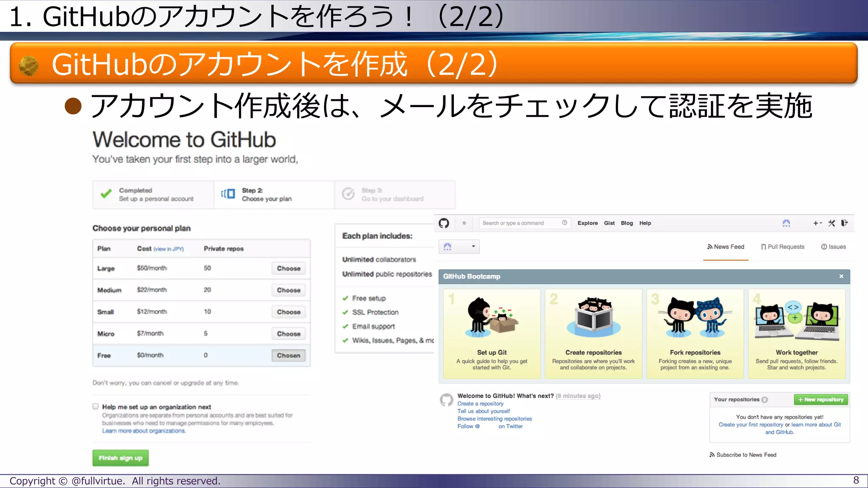Choose the Large plan
The image size is (868, 488).
289,269
